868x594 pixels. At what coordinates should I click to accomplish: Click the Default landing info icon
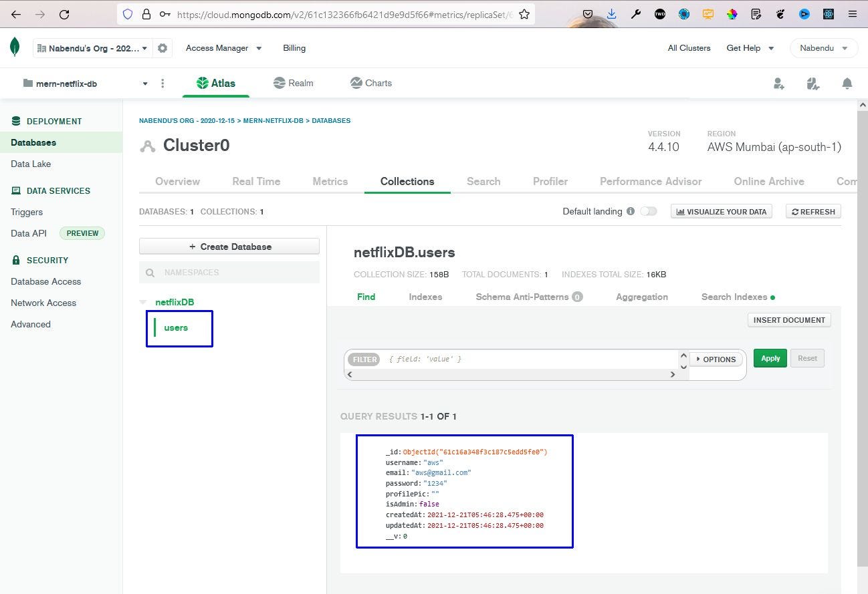[x=630, y=211]
